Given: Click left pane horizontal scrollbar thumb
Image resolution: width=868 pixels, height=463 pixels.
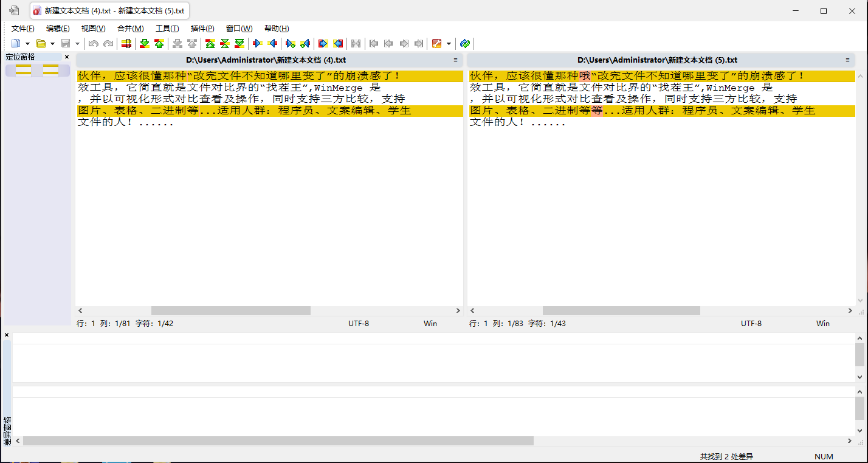Looking at the screenshot, I should [231, 310].
